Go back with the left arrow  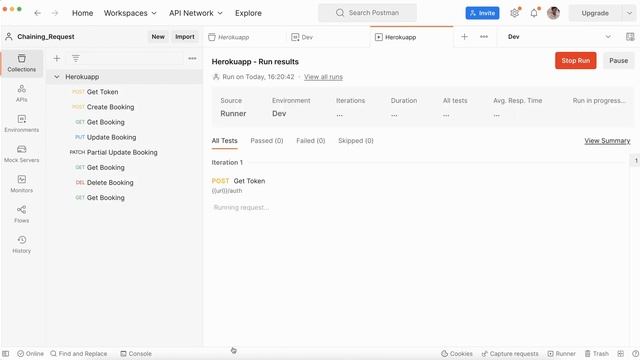[38, 13]
